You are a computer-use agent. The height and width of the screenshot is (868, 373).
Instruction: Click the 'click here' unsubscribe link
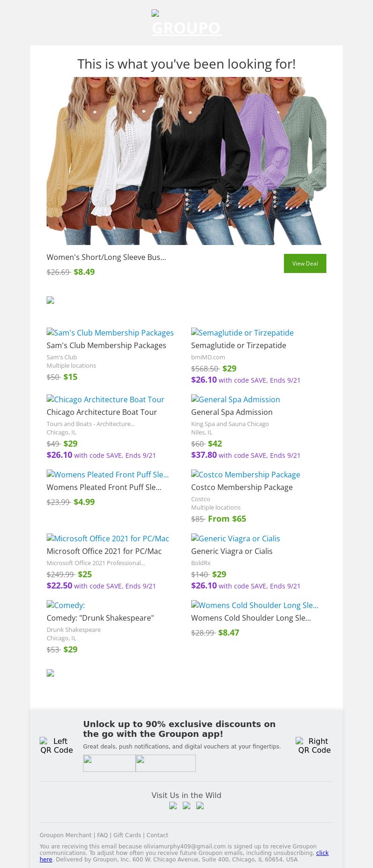click(322, 853)
